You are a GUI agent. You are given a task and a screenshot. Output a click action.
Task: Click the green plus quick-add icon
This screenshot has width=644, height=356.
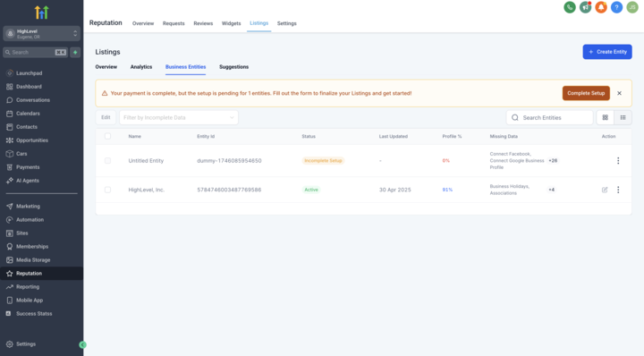click(75, 52)
